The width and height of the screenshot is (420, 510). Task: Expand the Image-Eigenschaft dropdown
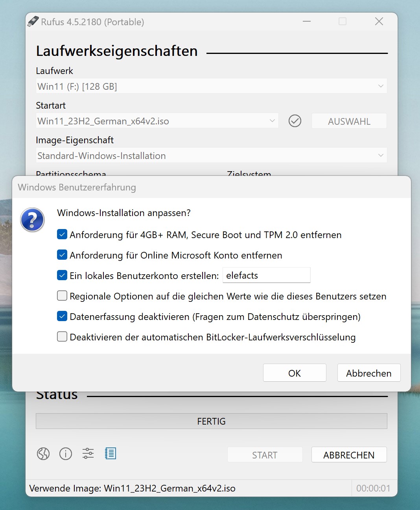pos(211,155)
